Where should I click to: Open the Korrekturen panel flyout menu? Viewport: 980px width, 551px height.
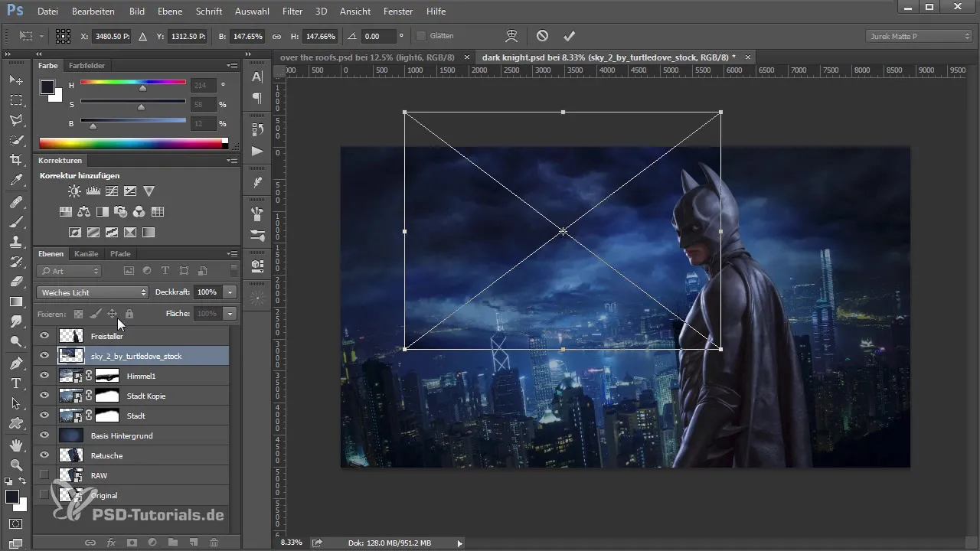click(x=232, y=161)
